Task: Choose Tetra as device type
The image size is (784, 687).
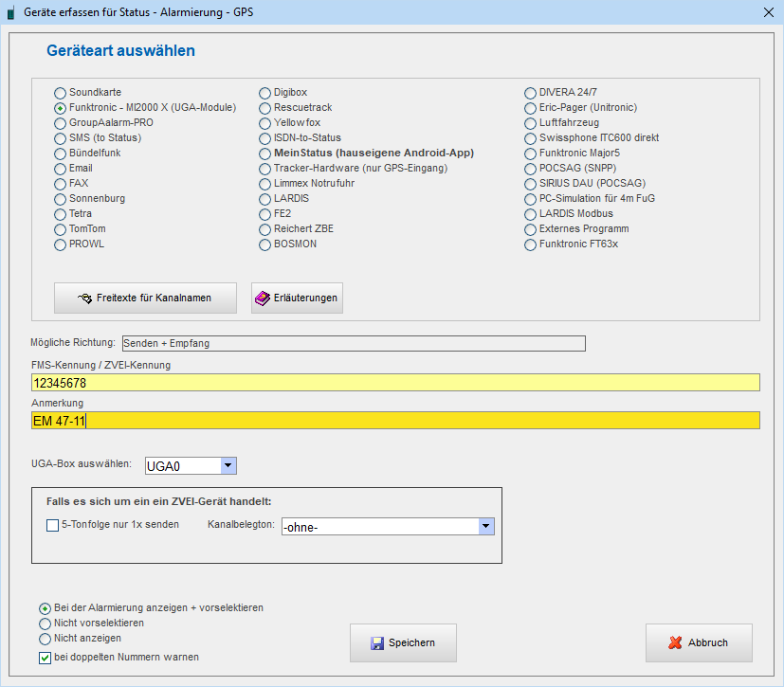Action: click(61, 214)
